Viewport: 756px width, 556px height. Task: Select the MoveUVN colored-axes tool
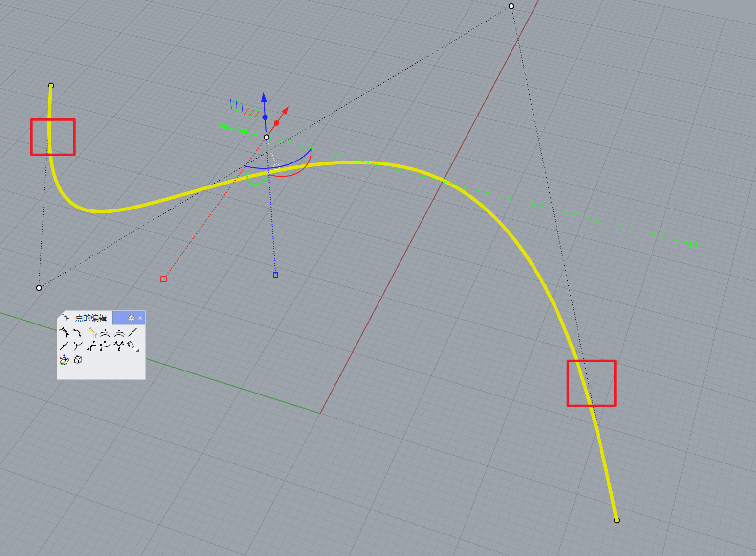click(x=64, y=360)
